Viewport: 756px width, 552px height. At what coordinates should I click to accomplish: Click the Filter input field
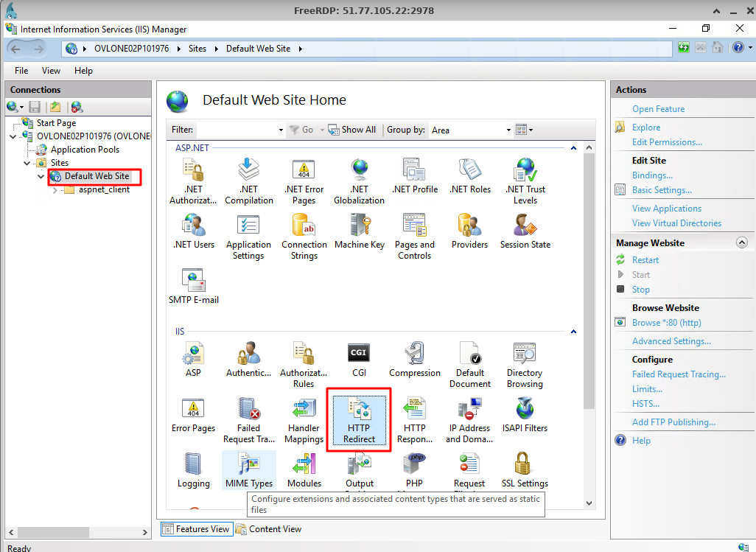tap(236, 129)
